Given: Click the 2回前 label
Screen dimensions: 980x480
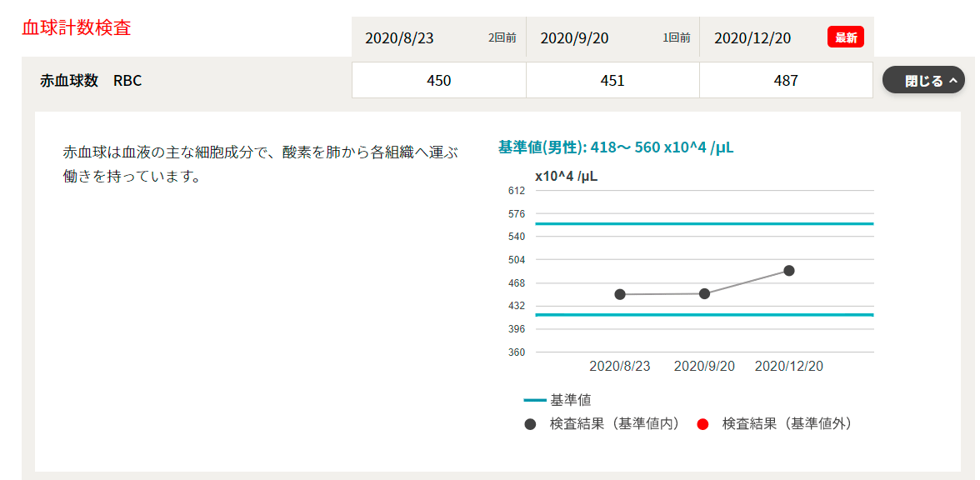Looking at the screenshot, I should tap(502, 38).
